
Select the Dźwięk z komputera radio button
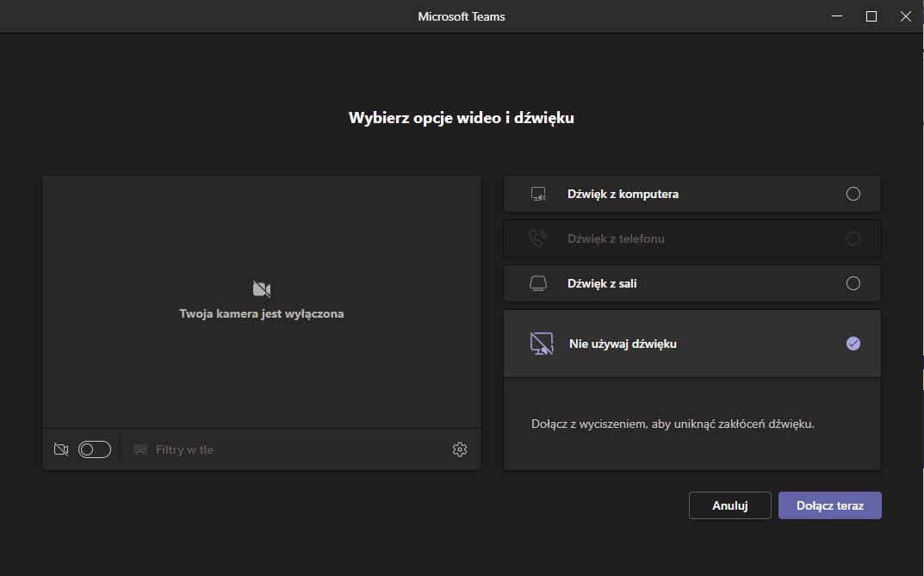click(x=853, y=194)
